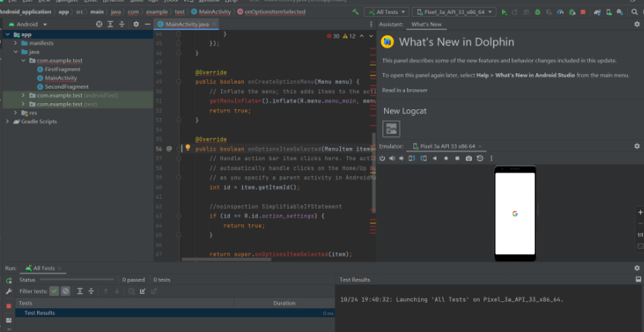Open SDK Manager icon in top toolbar

point(619,12)
